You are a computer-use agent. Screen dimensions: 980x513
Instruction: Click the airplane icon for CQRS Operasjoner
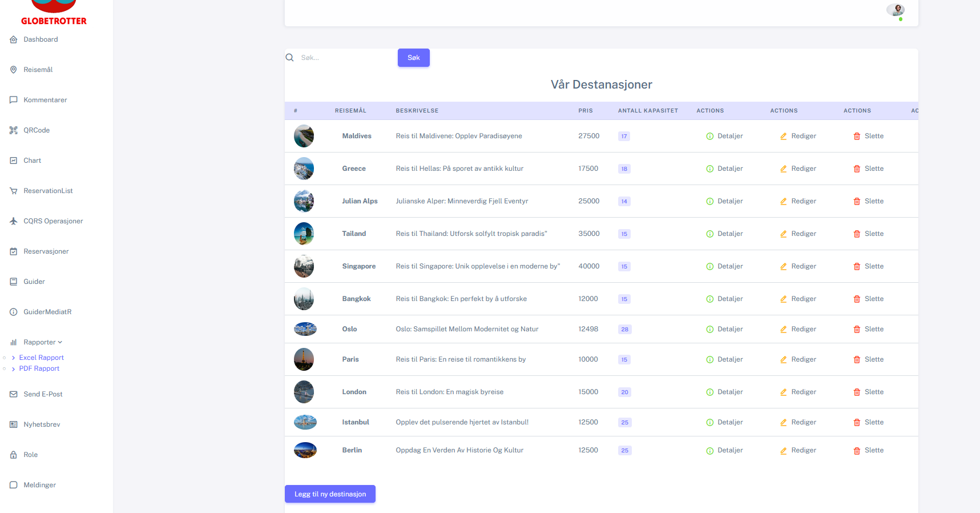pyautogui.click(x=14, y=221)
